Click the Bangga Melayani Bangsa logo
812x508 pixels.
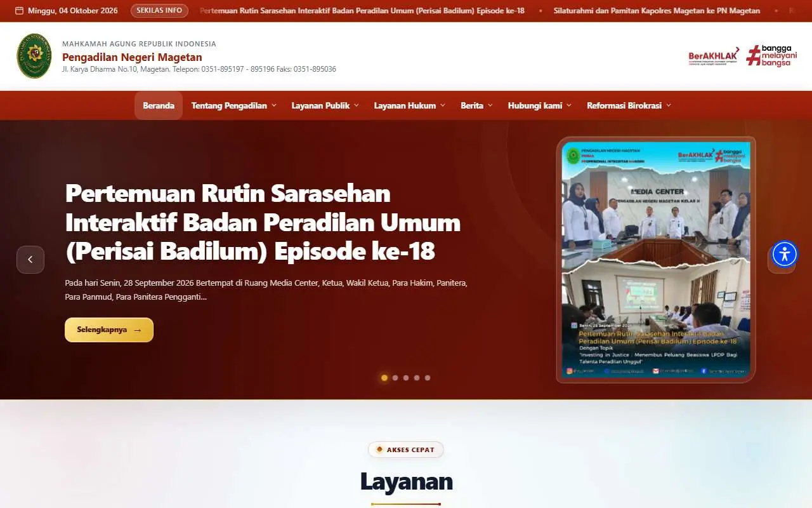(x=771, y=55)
